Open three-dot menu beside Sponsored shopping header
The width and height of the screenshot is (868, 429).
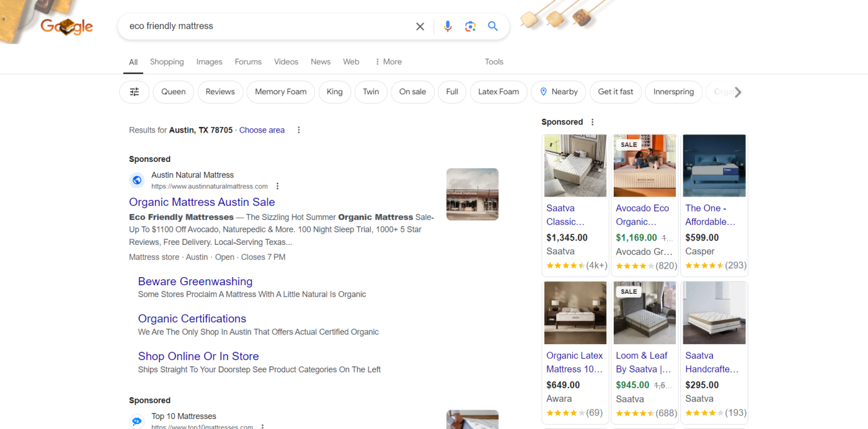tap(592, 122)
